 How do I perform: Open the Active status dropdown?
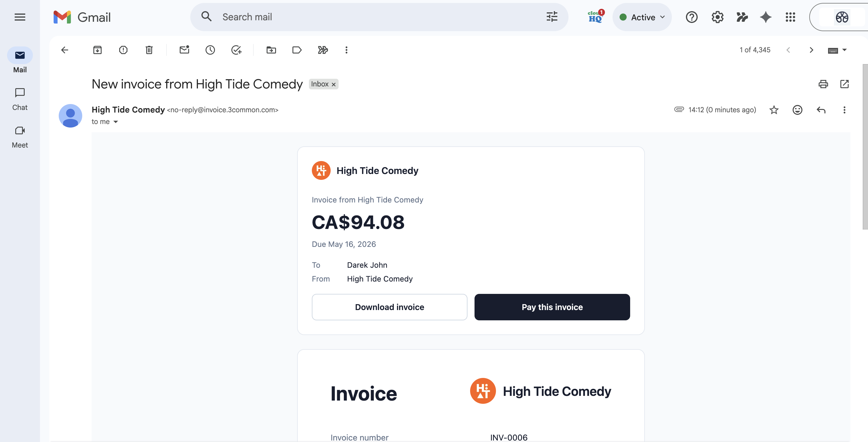click(642, 17)
